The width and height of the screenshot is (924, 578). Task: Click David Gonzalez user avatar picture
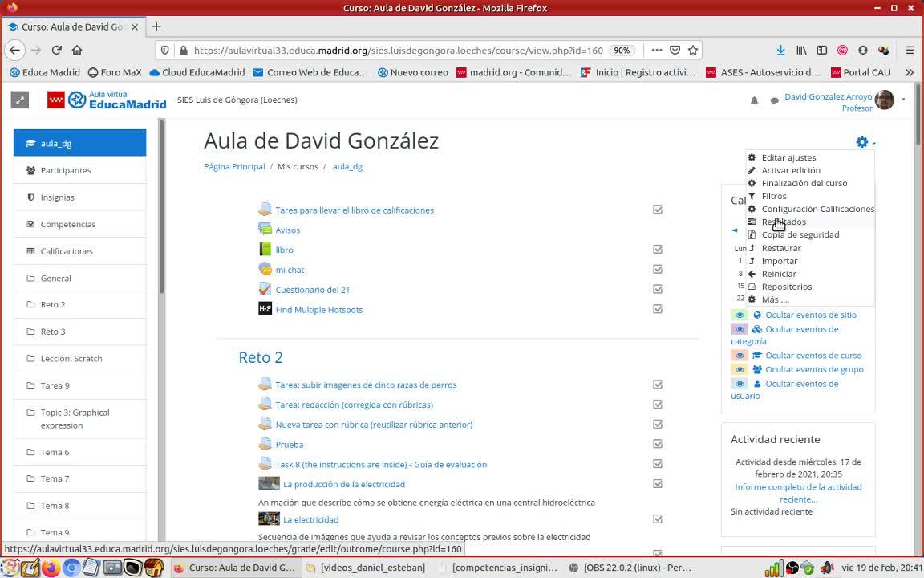[885, 100]
